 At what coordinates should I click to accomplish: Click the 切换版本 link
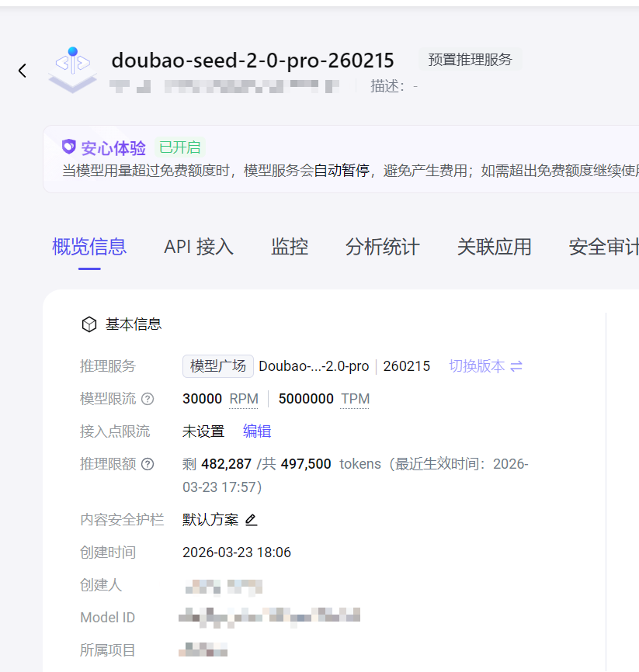[477, 366]
